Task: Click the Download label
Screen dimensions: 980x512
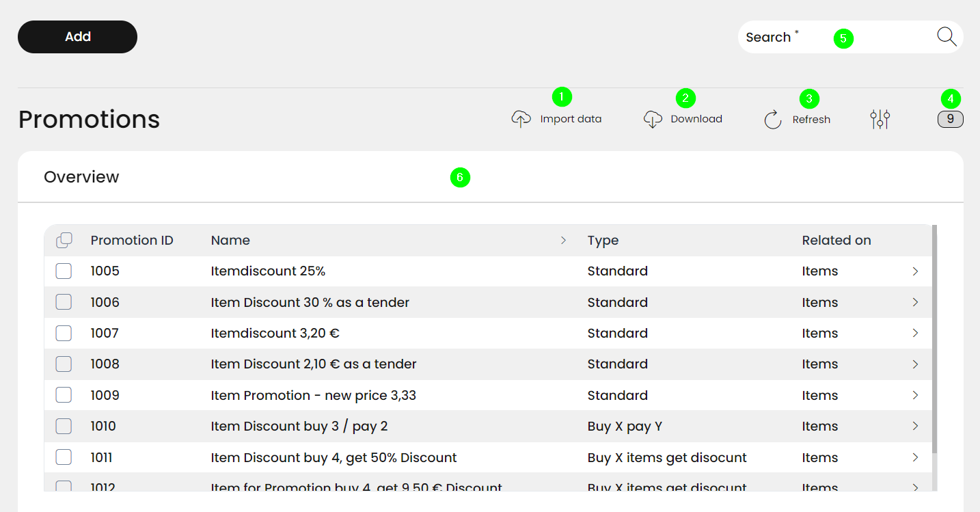Action: 696,119
